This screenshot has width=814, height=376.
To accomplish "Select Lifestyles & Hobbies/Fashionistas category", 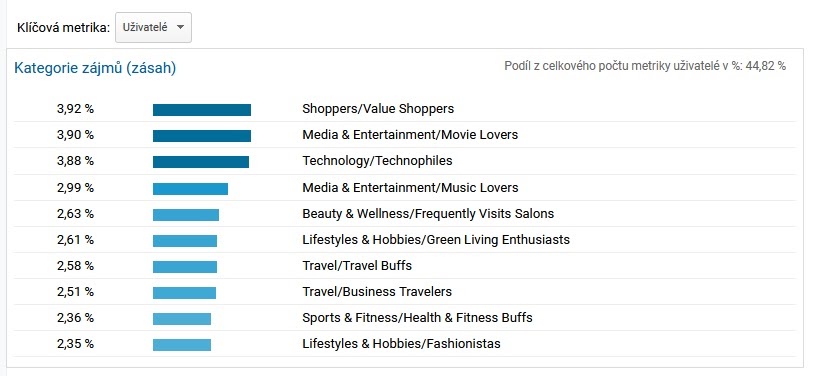I will pyautogui.click(x=401, y=344).
